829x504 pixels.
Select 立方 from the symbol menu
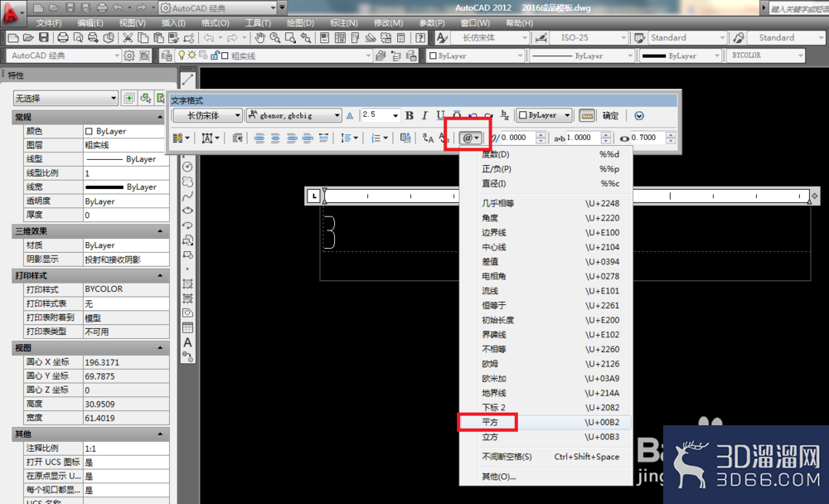coord(545,437)
